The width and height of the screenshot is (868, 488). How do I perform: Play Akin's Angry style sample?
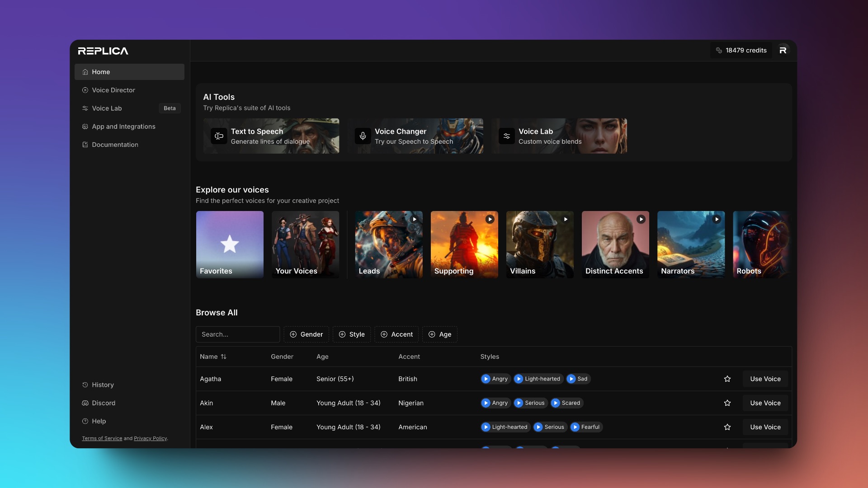coord(495,403)
